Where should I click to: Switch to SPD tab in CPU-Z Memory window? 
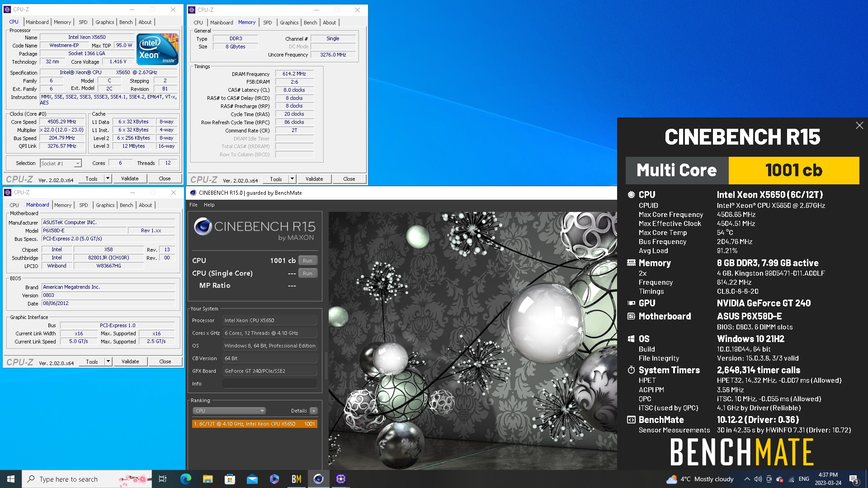click(x=268, y=23)
